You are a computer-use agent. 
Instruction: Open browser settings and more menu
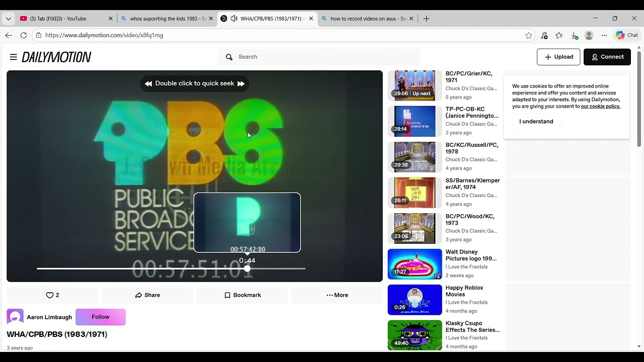point(604,35)
